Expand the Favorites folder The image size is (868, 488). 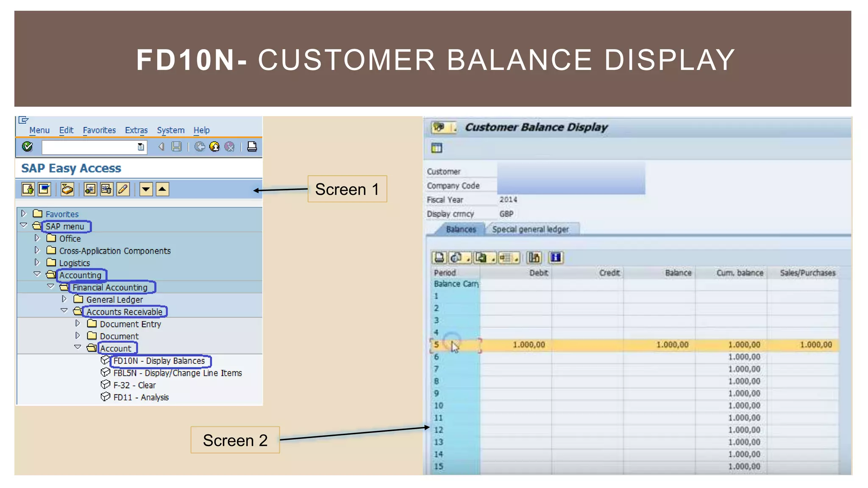[24, 213]
